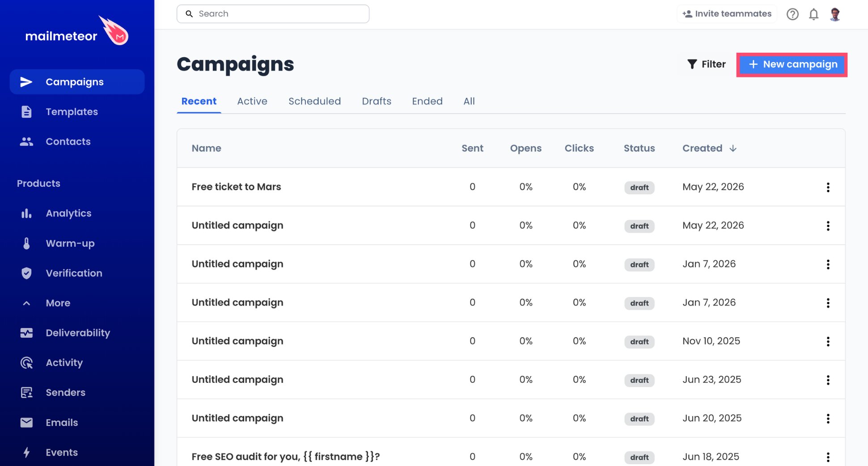Open Contacts people icon in sidebar
The width and height of the screenshot is (868, 466).
pyautogui.click(x=26, y=142)
